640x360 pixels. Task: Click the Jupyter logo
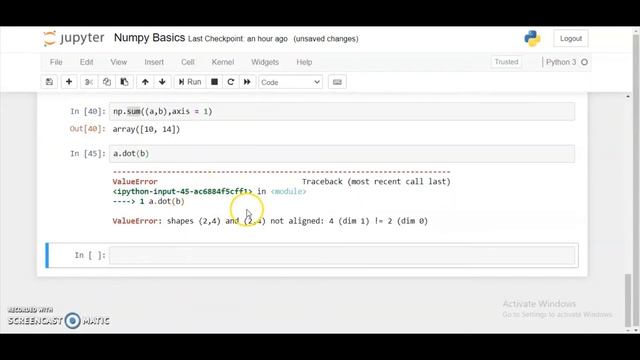74,38
